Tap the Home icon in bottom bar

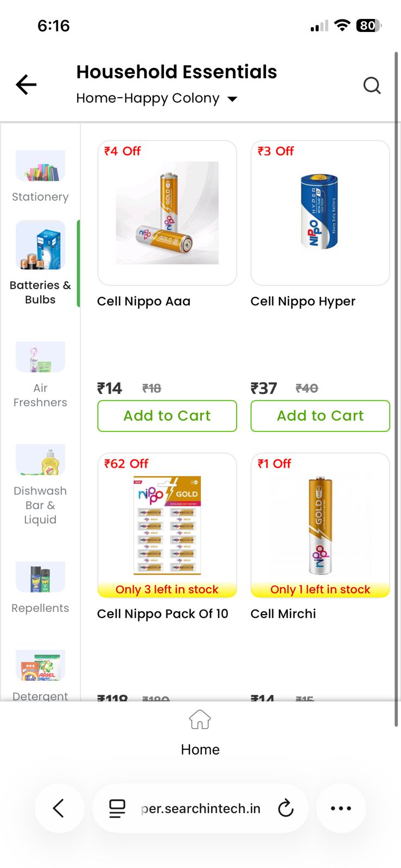click(x=200, y=720)
